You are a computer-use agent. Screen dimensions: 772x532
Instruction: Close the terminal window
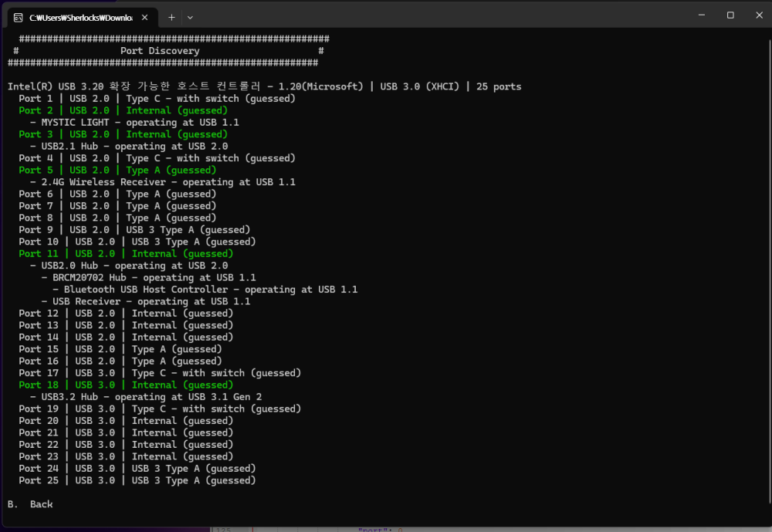[x=759, y=15]
